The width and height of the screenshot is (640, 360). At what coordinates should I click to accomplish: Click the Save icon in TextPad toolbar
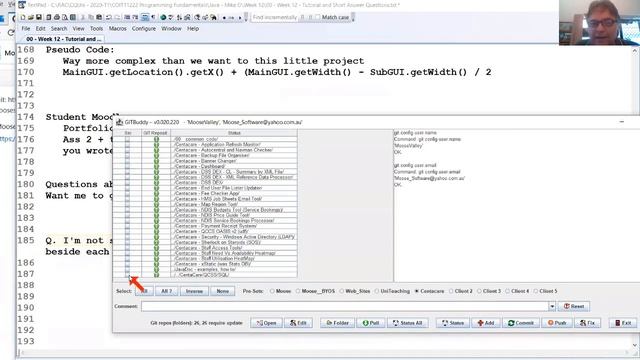[x=39, y=18]
